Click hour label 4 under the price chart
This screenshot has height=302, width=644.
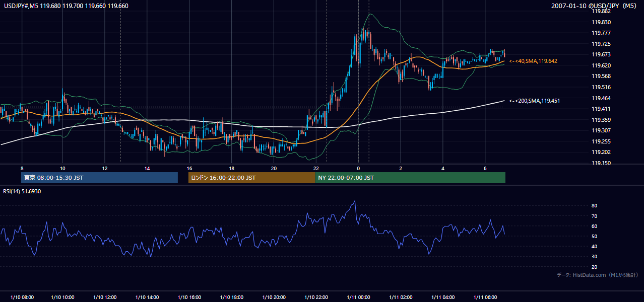tap(443, 168)
